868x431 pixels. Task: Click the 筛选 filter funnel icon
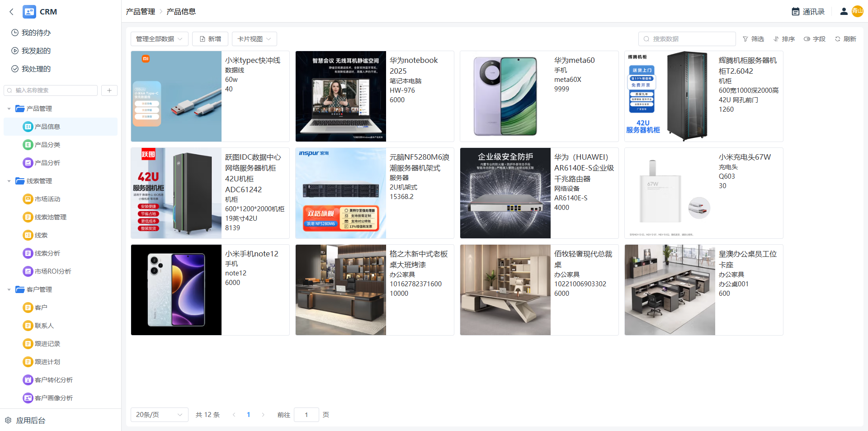[745, 39]
